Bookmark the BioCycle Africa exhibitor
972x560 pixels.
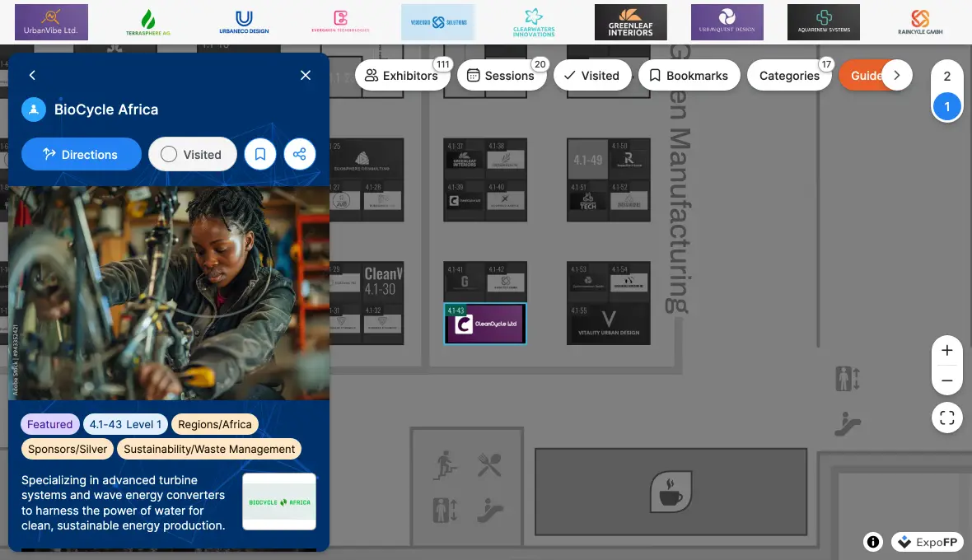point(260,154)
